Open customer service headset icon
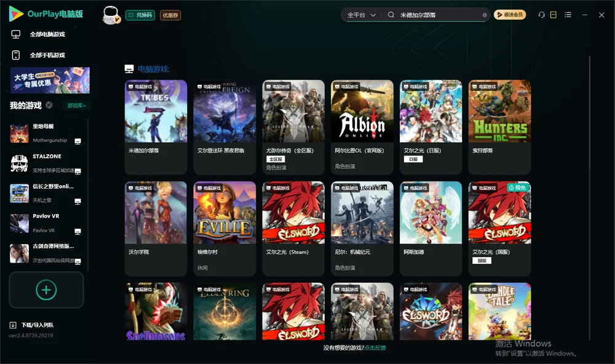 pyautogui.click(x=541, y=15)
